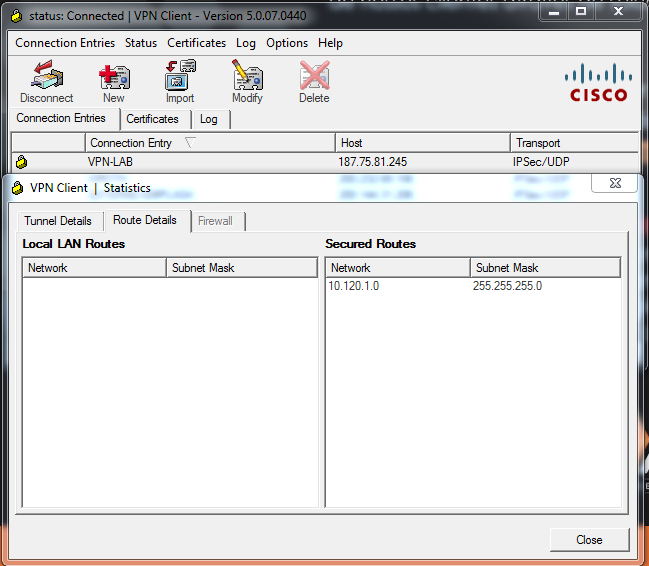Click the Disconnect toolbar icon
Screen dimensions: 649x566
[47, 81]
